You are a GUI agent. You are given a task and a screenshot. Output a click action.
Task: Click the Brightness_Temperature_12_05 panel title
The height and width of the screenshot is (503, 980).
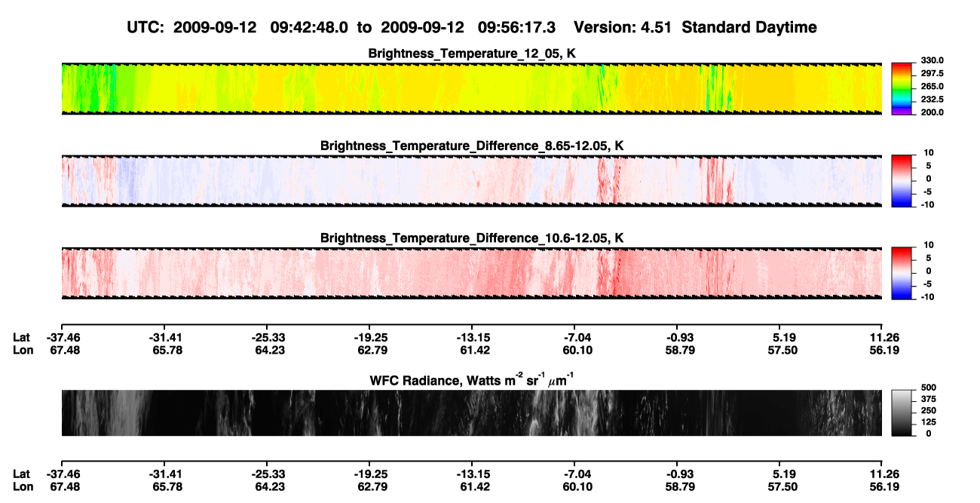tap(471, 54)
